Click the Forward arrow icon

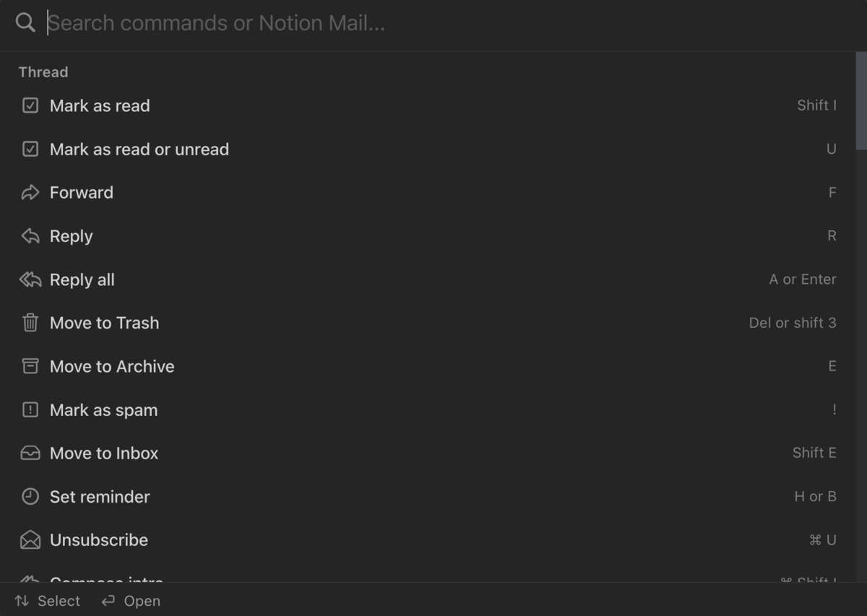[x=30, y=193]
